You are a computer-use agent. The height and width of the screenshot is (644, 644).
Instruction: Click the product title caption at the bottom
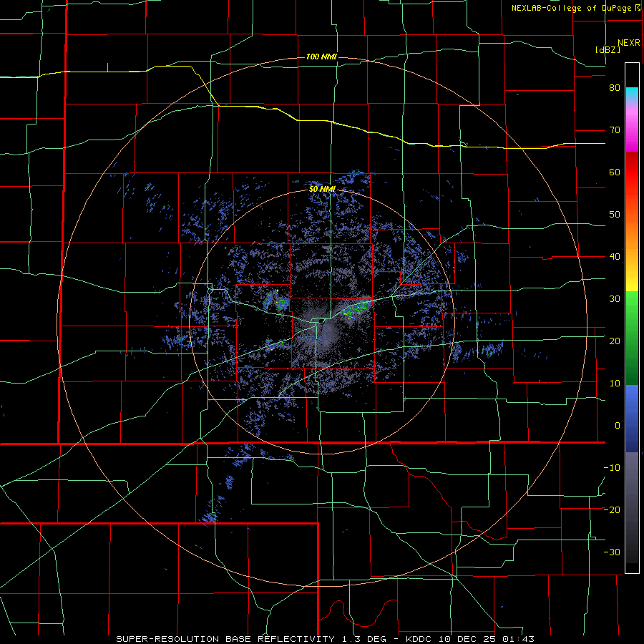click(325, 639)
